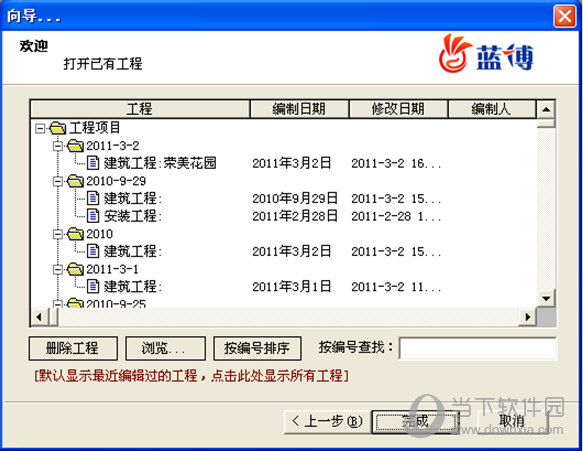Click the modified date 2011-3-2 16...

[x=396, y=163]
